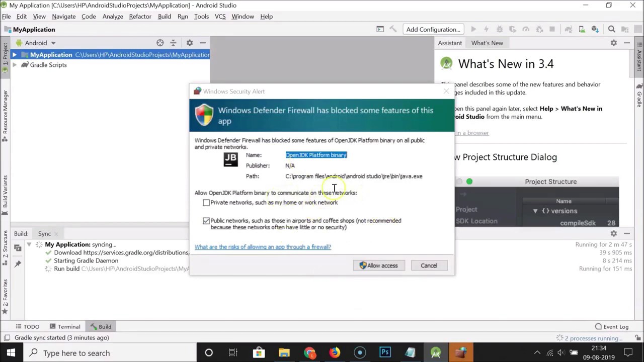Hide the Build panel with minimize icon
This screenshot has height=362, width=644.
tap(627, 233)
